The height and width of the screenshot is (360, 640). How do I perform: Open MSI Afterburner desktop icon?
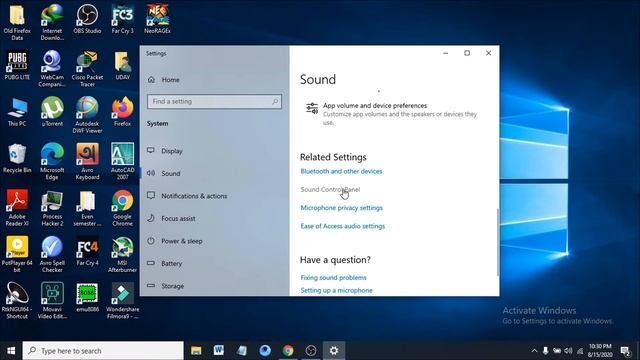pyautogui.click(x=122, y=254)
